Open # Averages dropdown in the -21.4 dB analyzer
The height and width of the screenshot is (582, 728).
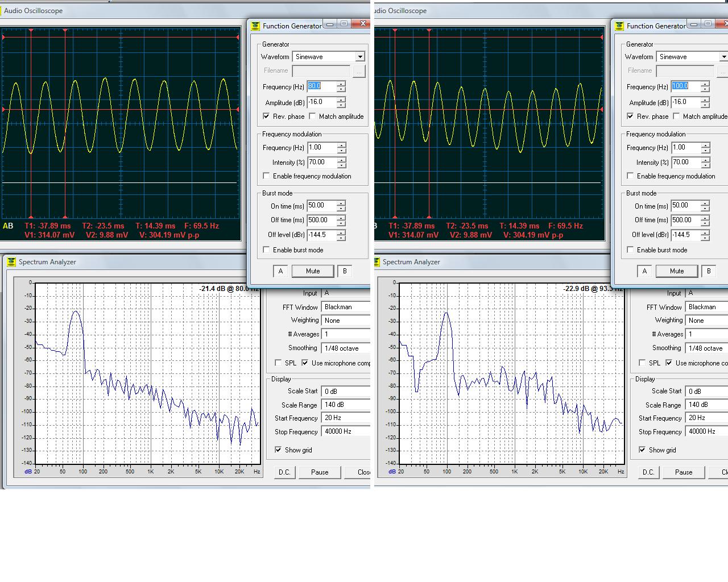tap(346, 334)
